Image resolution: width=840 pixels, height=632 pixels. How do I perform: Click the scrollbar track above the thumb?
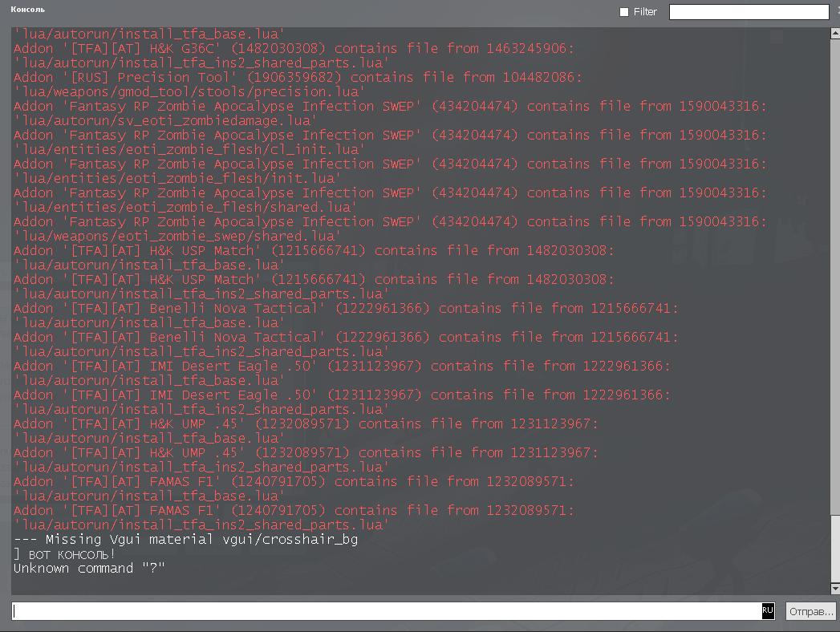coord(835,277)
